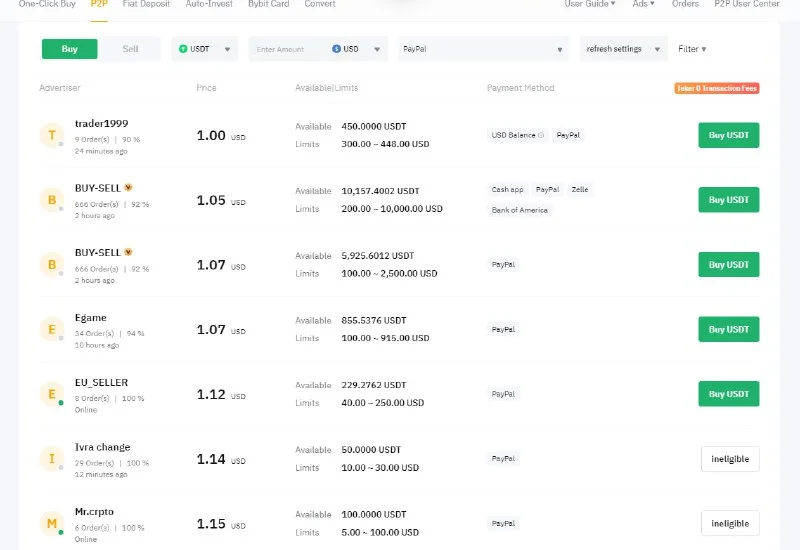This screenshot has height=550, width=800.
Task: Click verified badge beside 1.05 BUY-SELL
Action: (128, 187)
